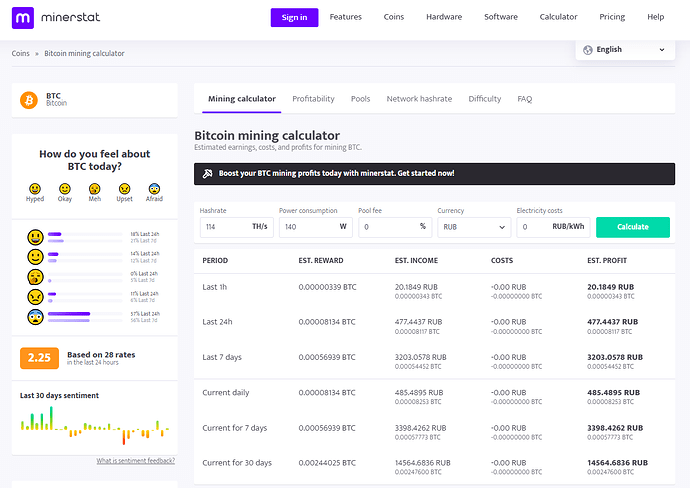Switch to the Profitability tab
Image resolution: width=690 pixels, height=488 pixels.
point(313,99)
